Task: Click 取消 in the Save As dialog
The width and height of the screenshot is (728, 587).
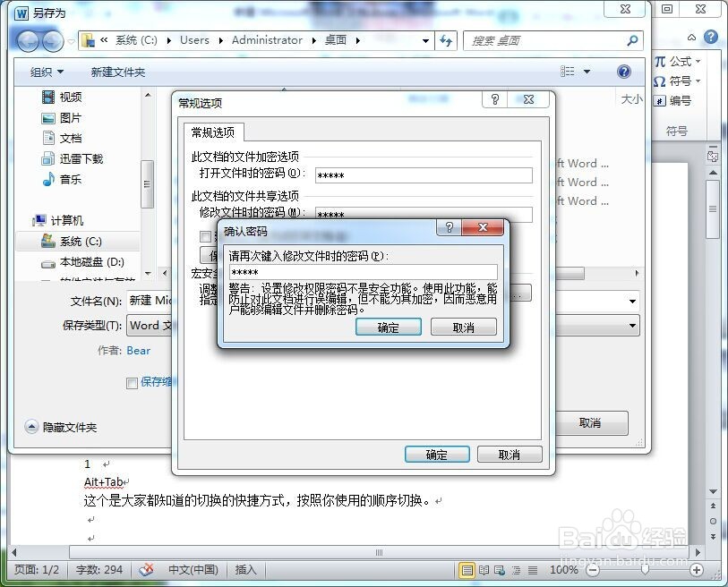Action: coord(590,422)
